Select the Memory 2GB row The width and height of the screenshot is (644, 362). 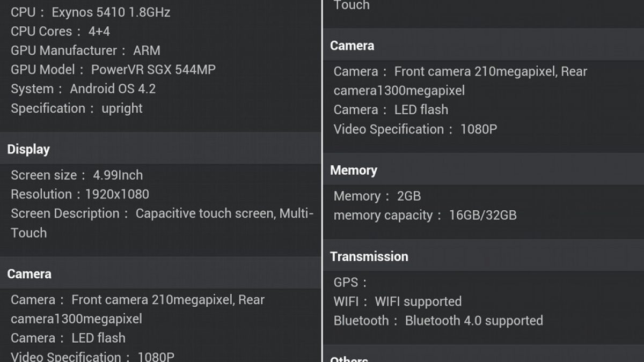click(377, 196)
